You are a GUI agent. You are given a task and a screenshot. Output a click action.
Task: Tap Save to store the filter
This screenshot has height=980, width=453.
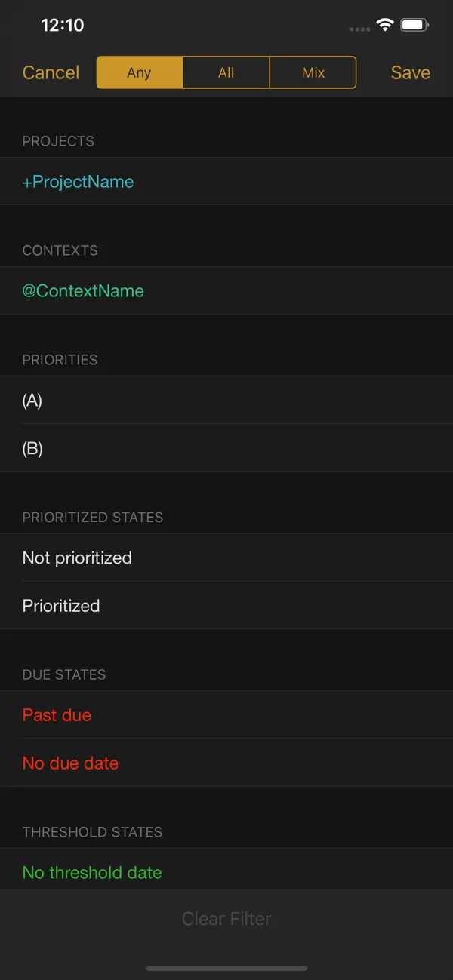coord(410,72)
